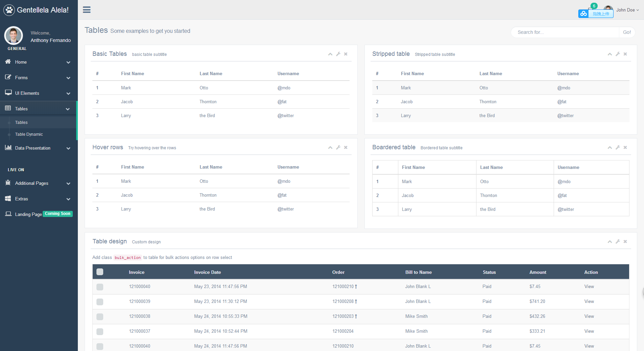Screen dimensions: 644x351
Task: Open settings wrench in Boardered table panel
Action: (618, 147)
